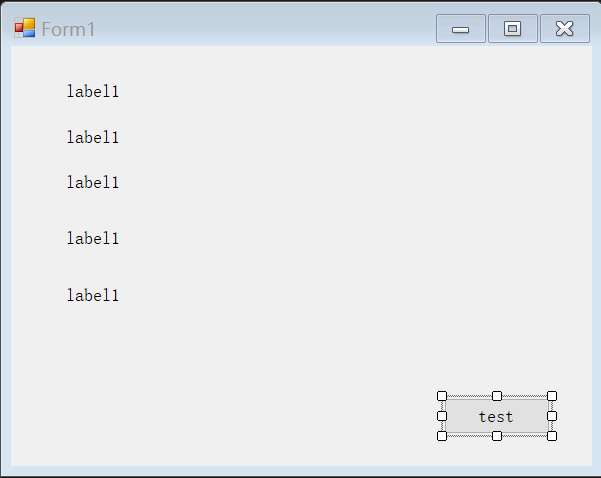Screen dimensions: 601x478
Task: Click the Form1 application icon in title bar
Action: point(25,28)
